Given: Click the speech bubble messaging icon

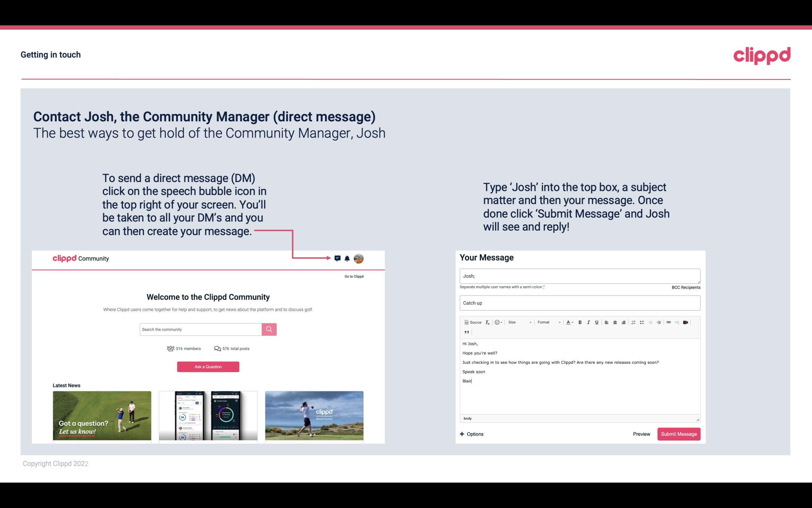Looking at the screenshot, I should [x=337, y=258].
